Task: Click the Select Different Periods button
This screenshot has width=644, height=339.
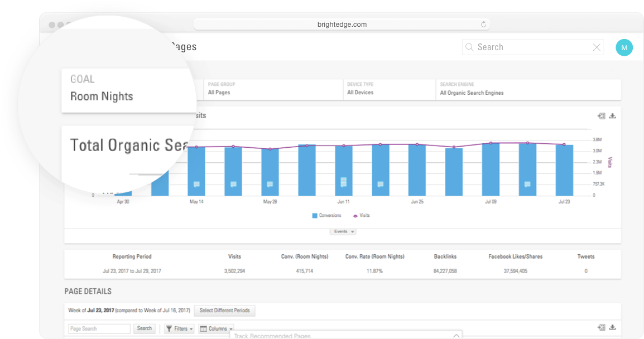Action: pos(224,311)
